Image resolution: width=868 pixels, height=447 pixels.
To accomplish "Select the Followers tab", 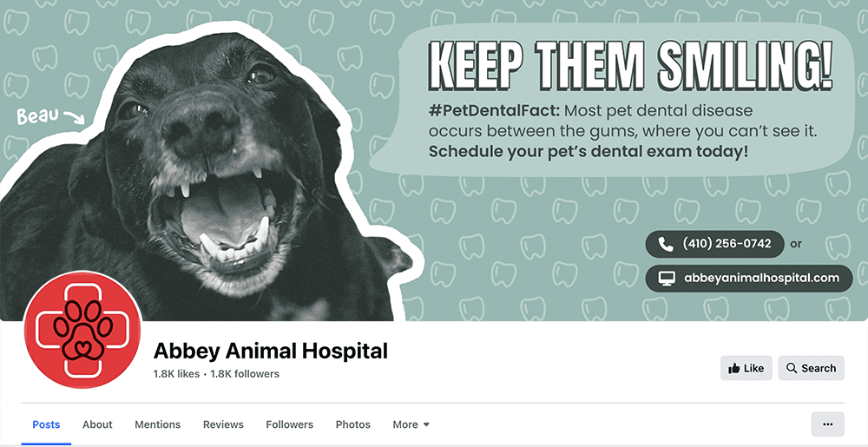I will [x=290, y=424].
